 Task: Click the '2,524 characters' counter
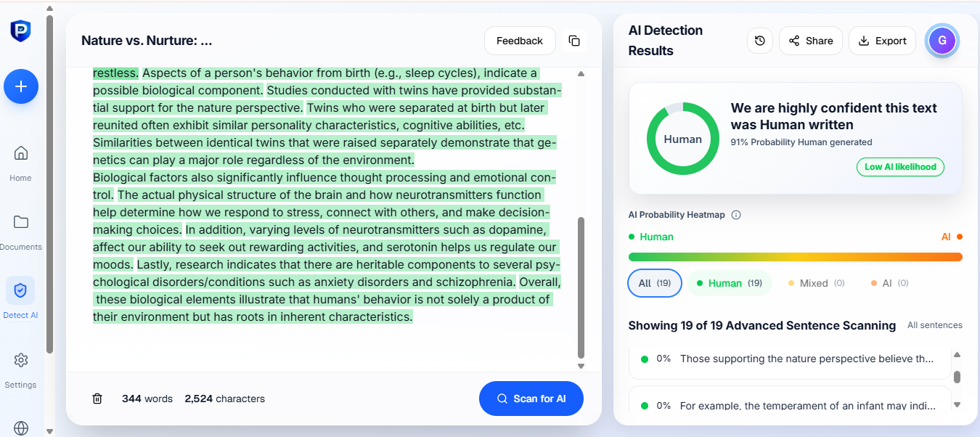pos(225,399)
